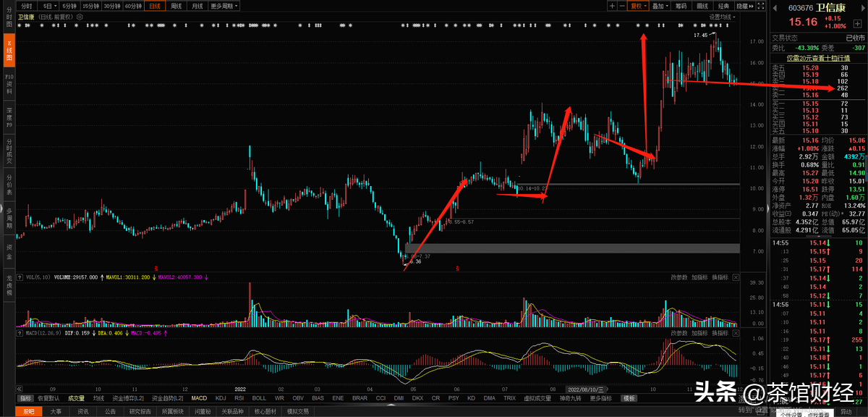Select RSI indicator tab
Image resolution: width=868 pixels, height=417 pixels.
pos(239,398)
